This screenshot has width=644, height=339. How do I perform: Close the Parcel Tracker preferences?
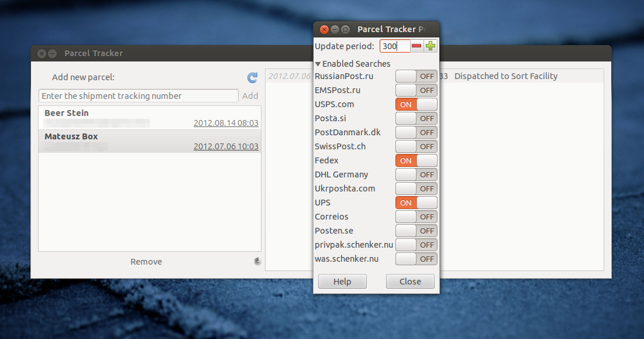[410, 281]
